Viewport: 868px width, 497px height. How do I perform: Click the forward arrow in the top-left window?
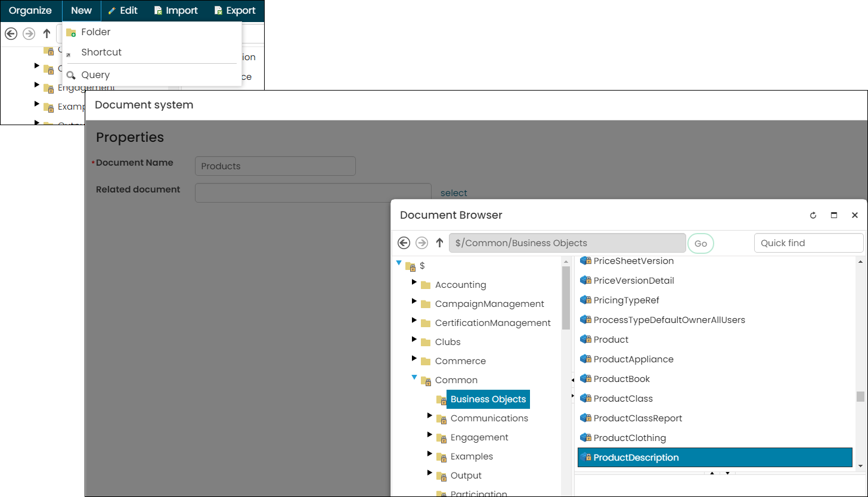click(x=29, y=34)
